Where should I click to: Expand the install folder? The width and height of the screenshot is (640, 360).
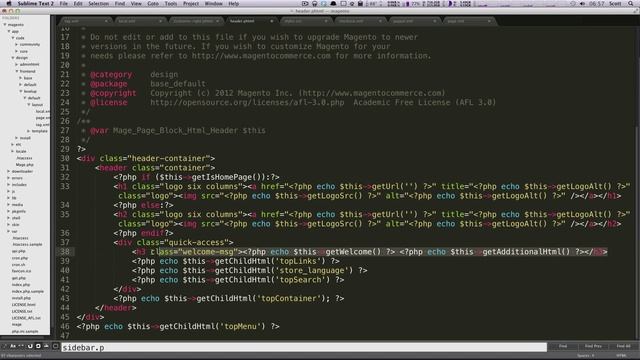click(x=17, y=138)
